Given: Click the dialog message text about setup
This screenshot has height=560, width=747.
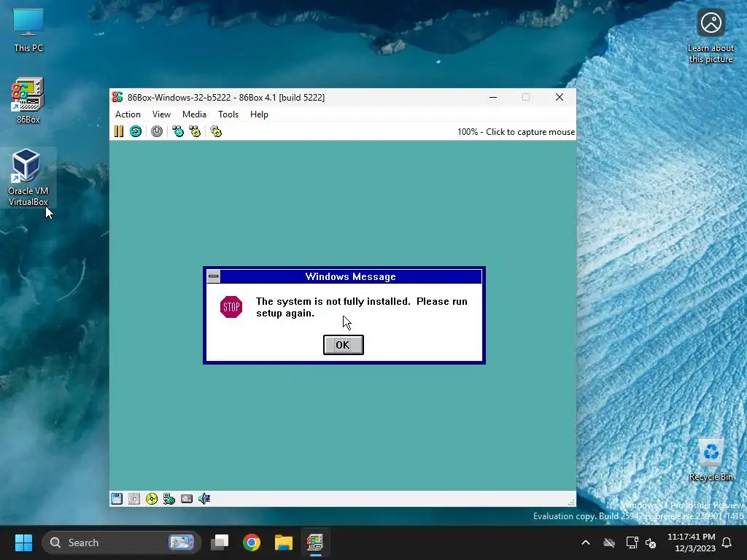Looking at the screenshot, I should tap(362, 307).
